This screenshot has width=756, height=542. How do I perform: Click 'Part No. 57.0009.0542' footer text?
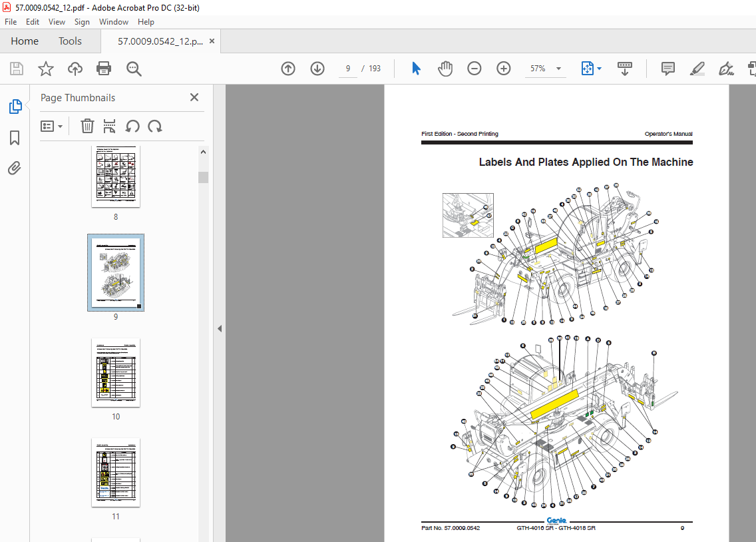451,528
